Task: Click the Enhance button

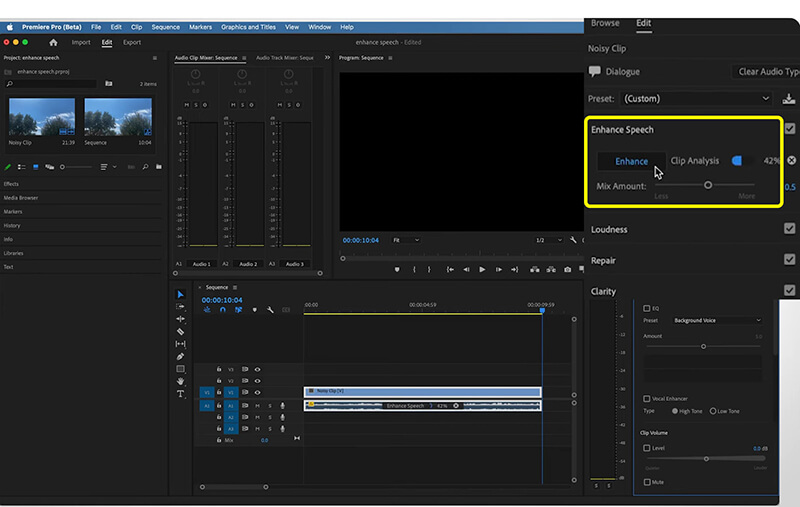Action: click(x=631, y=161)
